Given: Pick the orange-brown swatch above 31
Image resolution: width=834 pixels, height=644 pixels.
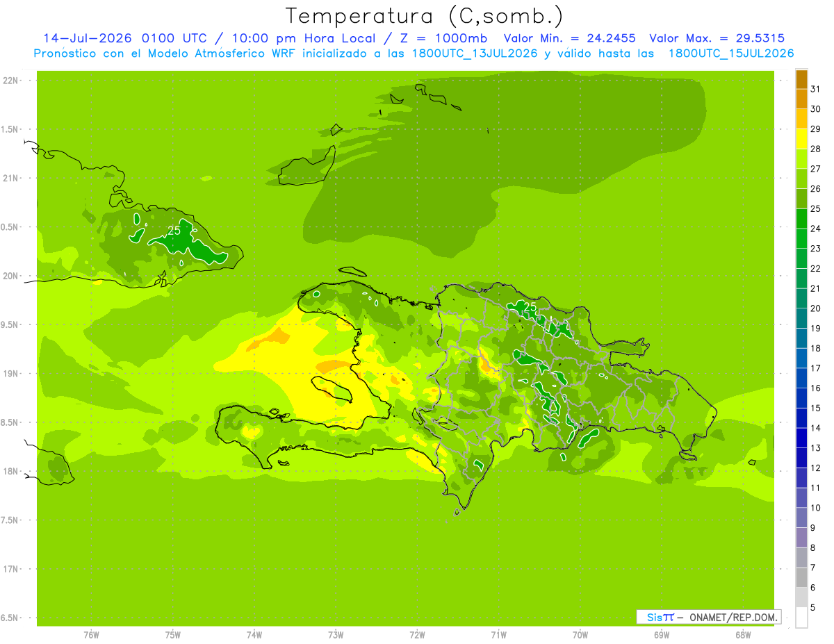Looking at the screenshot, I should 801,79.
